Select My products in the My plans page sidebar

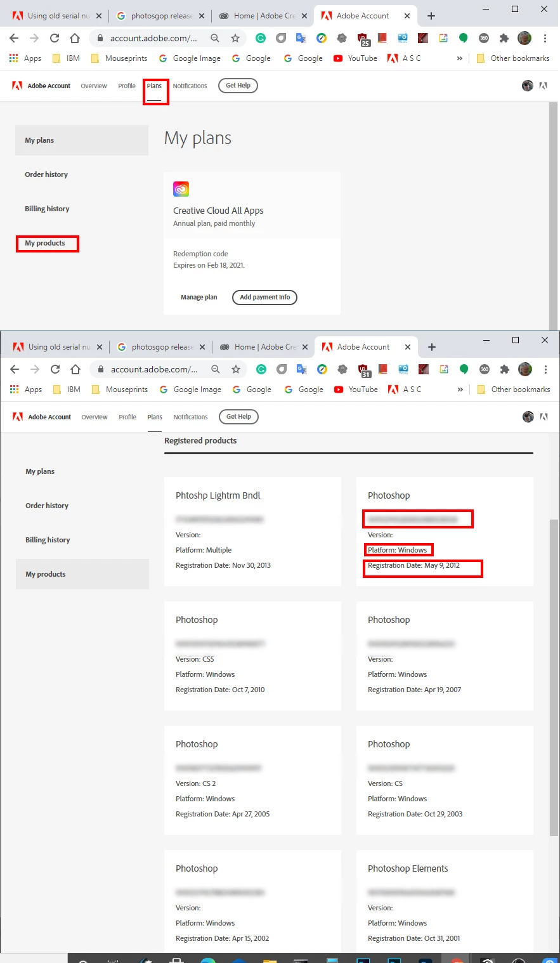[45, 243]
